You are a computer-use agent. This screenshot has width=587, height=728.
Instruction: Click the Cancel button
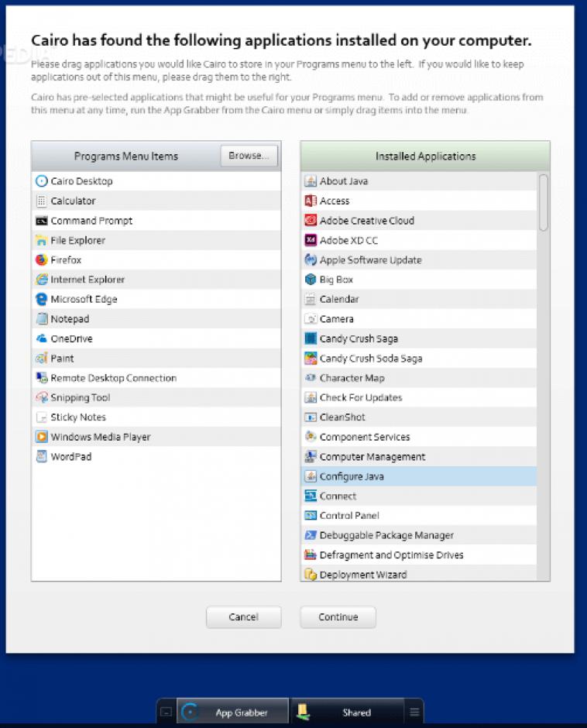click(243, 617)
